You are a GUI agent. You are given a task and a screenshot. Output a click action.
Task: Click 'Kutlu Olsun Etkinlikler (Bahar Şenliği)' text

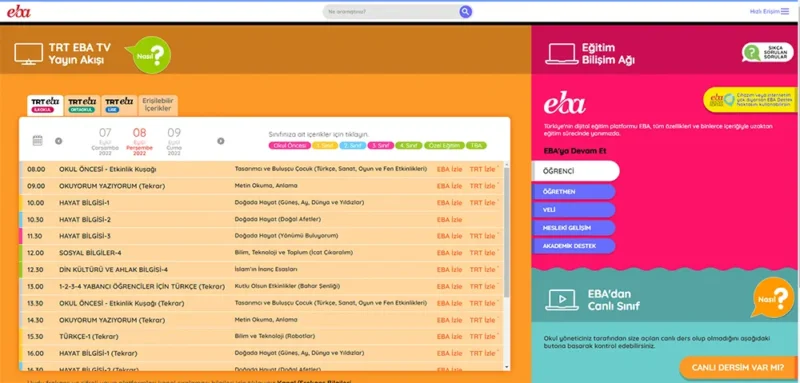[x=287, y=286]
